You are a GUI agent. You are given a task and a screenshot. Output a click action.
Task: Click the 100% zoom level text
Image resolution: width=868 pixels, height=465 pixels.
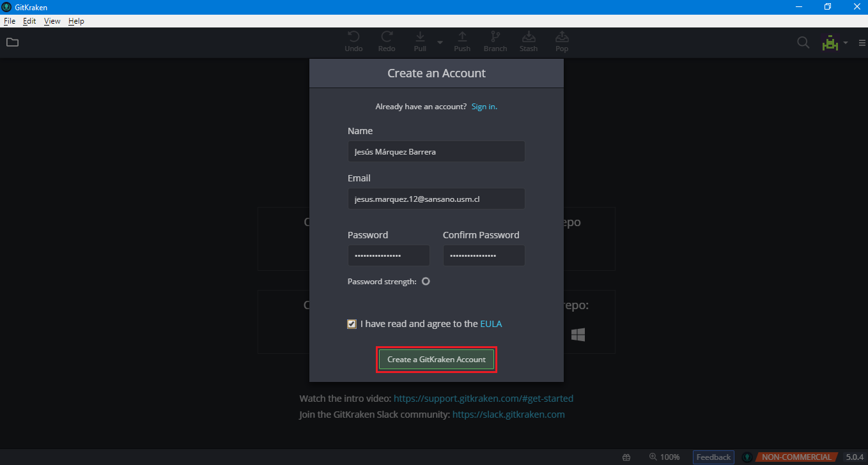(670, 457)
